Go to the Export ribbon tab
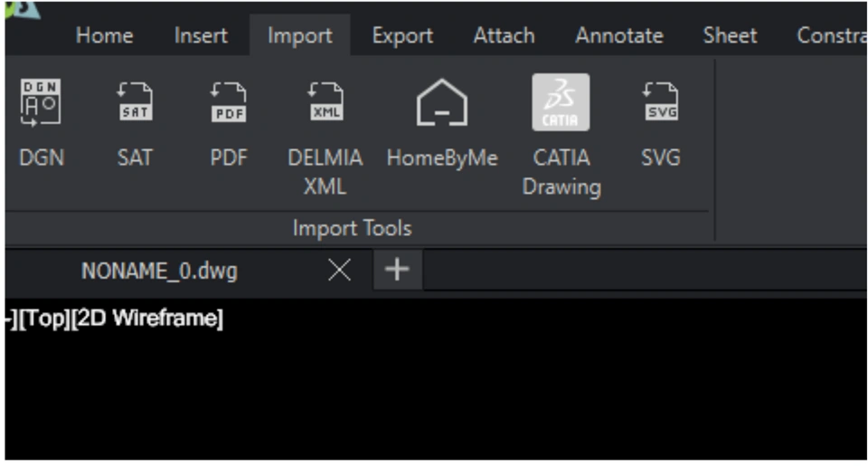The height and width of the screenshot is (466, 868). 402,36
